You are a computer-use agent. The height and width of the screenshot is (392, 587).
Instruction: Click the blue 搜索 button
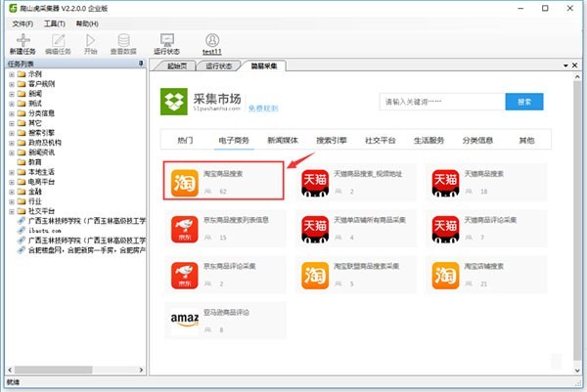point(524,102)
